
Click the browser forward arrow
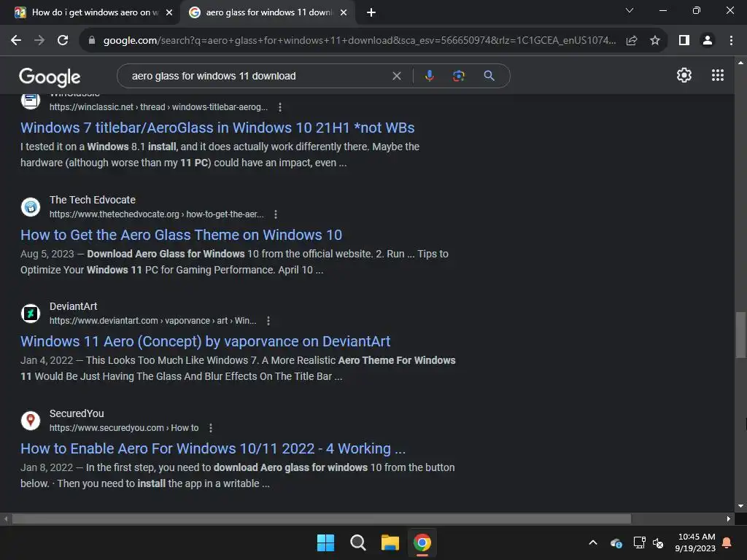(39, 41)
